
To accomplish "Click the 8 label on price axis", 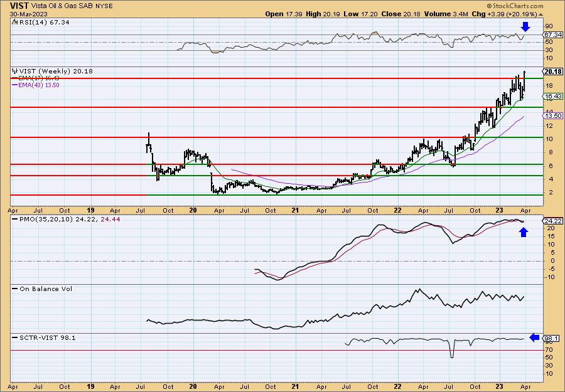I will [551, 152].
